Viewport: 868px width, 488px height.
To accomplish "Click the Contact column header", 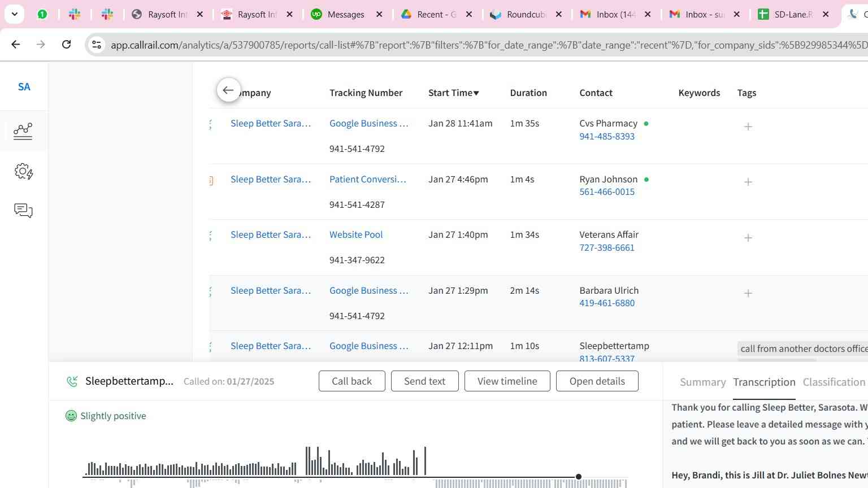I will (x=596, y=93).
